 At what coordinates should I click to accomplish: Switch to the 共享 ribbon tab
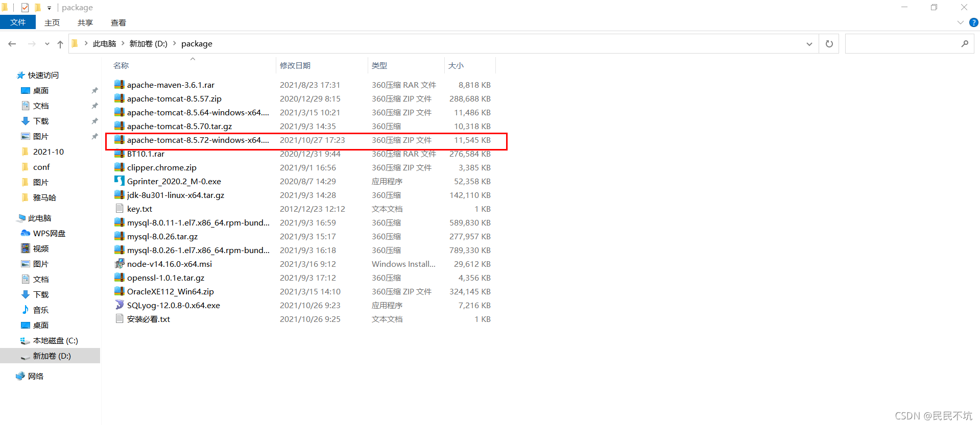tap(85, 22)
